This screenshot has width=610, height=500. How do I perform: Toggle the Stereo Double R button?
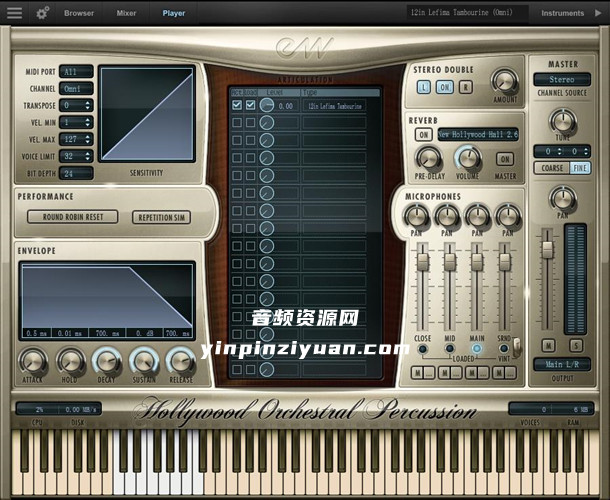pyautogui.click(x=466, y=87)
